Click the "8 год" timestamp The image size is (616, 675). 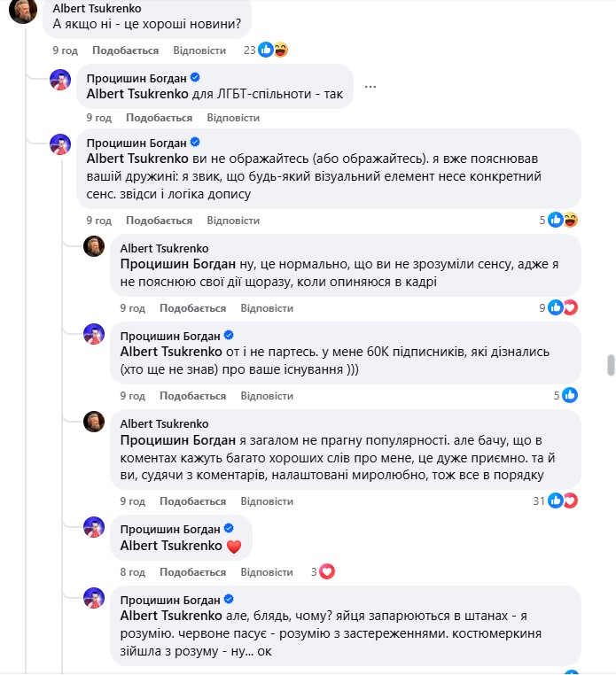[x=132, y=571]
